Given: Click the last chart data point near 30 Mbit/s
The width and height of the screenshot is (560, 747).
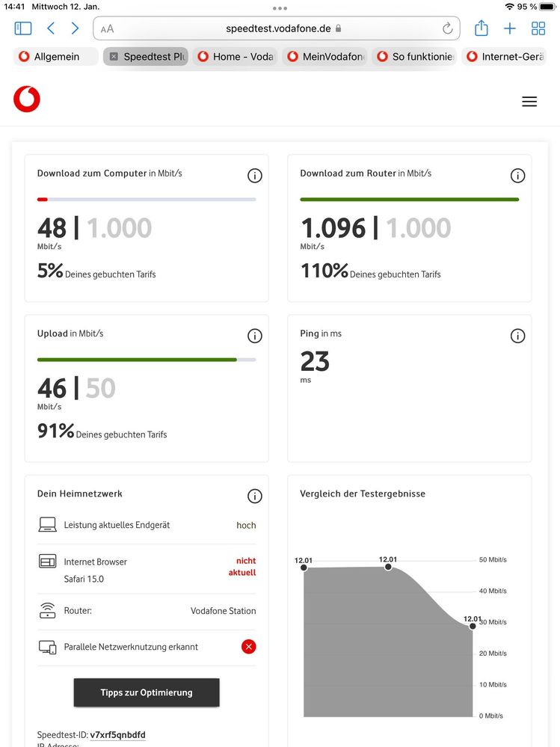Looking at the screenshot, I should click(x=473, y=626).
